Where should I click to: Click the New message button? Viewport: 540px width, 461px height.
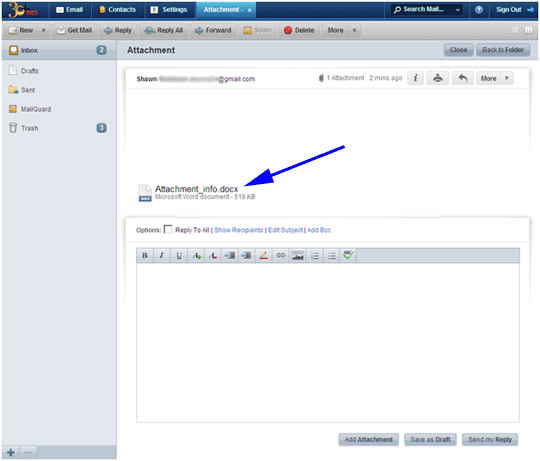[x=21, y=31]
